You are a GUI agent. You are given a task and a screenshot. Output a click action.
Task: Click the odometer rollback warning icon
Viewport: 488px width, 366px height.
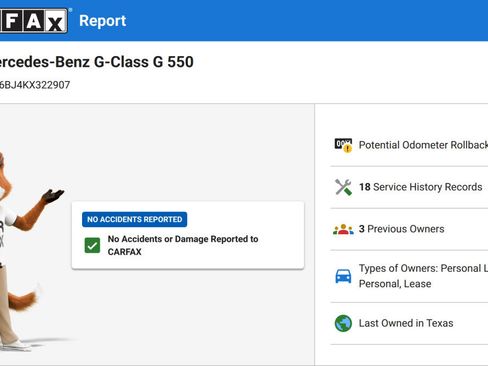[x=343, y=145]
